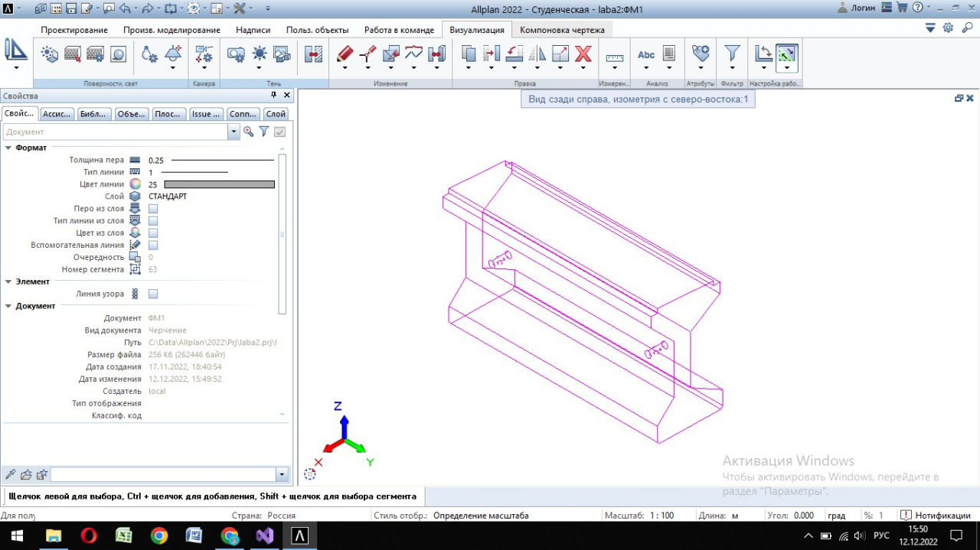Select the Камера tool in the ribbon
The height and width of the screenshot is (550, 980).
tap(204, 54)
